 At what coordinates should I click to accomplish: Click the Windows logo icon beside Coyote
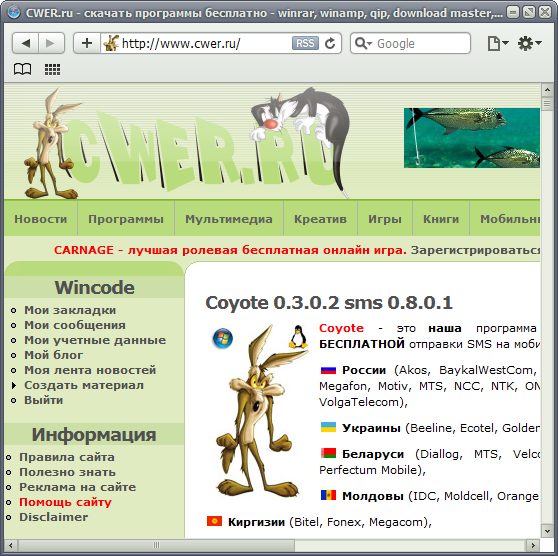pos(223,338)
